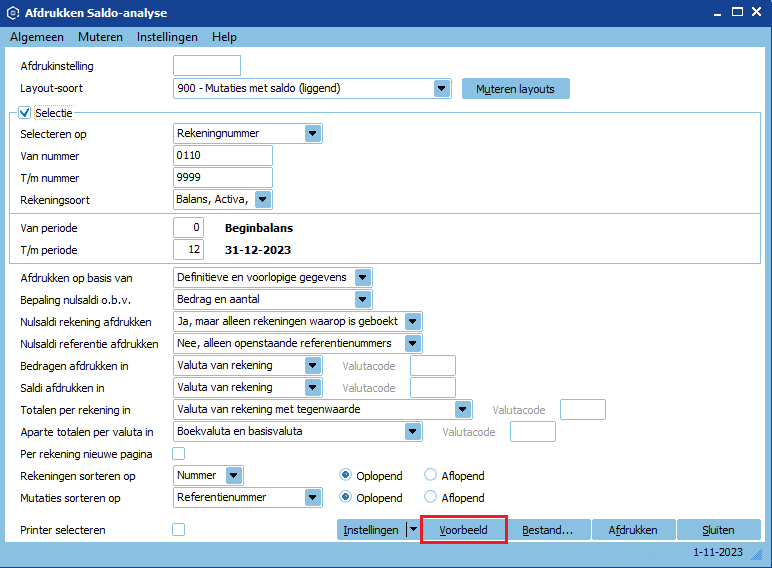Click the Voorbeeld button
This screenshot has width=772, height=568.
[x=464, y=530]
